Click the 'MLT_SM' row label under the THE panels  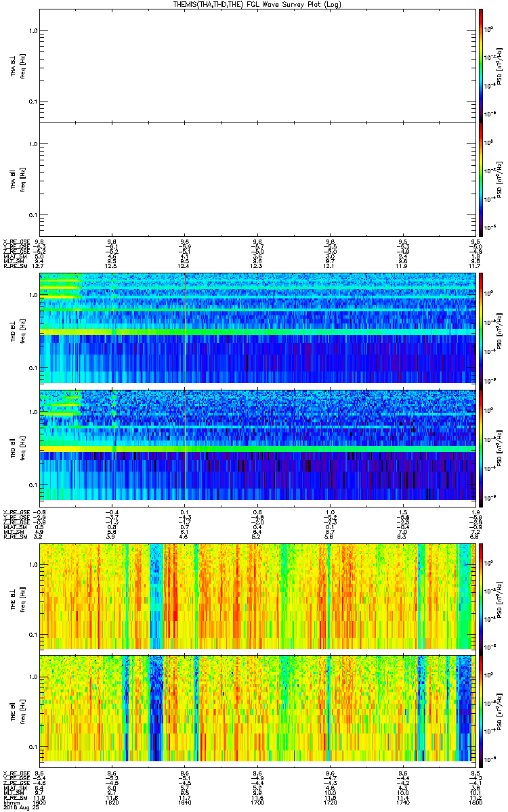pyautogui.click(x=13, y=792)
